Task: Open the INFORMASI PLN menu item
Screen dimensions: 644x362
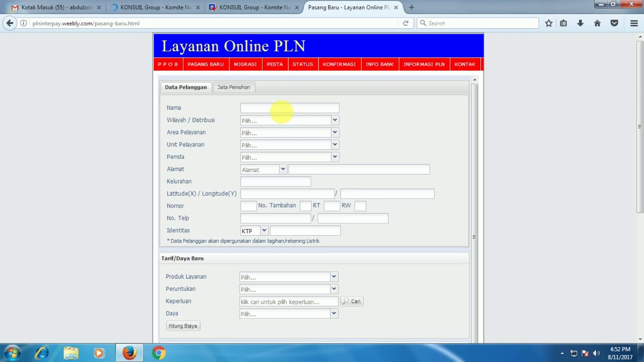Action: tap(424, 64)
